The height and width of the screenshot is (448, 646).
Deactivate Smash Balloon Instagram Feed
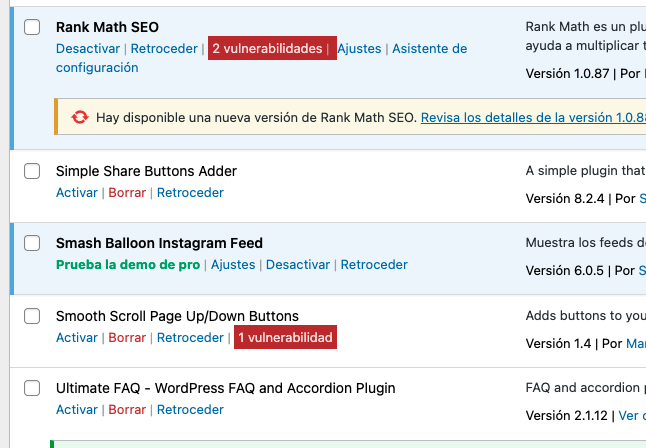[298, 265]
